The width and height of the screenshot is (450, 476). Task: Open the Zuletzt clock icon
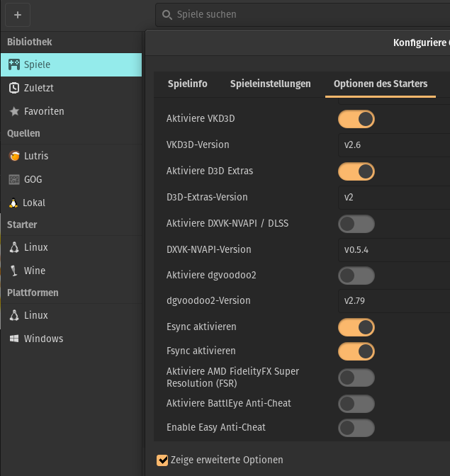tap(14, 88)
